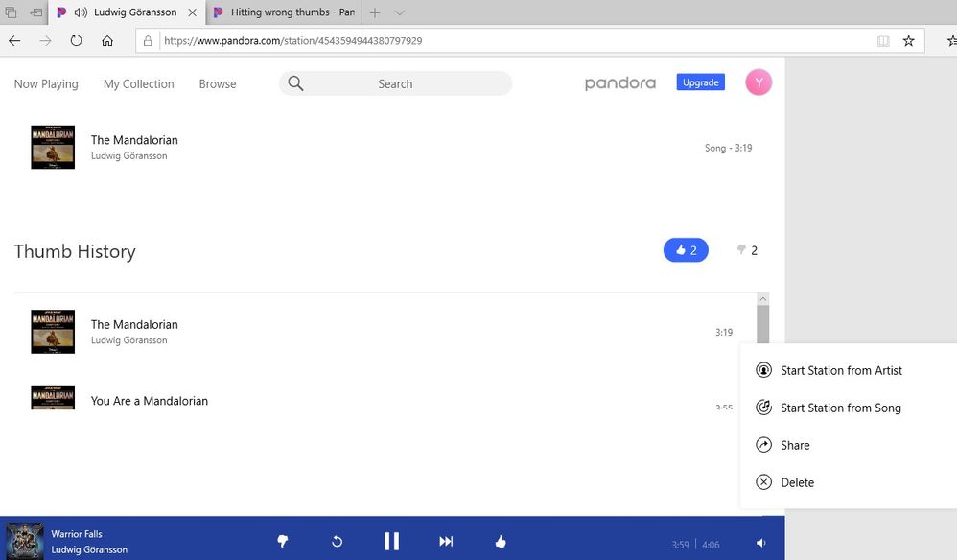Image resolution: width=957 pixels, height=560 pixels.
Task: Expand the browser tab list chevron
Action: click(x=400, y=12)
